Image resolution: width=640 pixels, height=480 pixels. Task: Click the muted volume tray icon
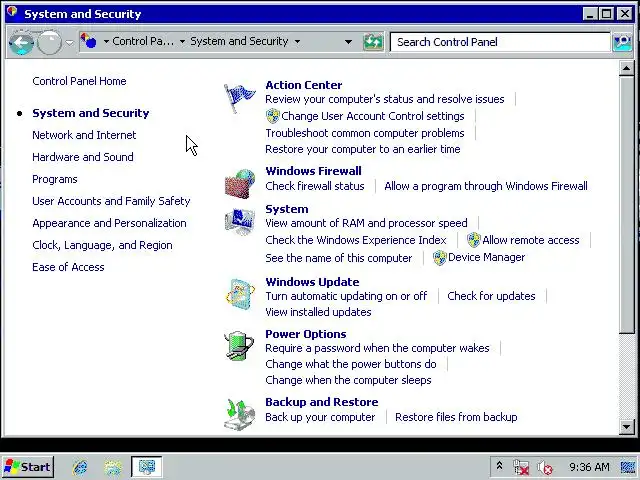pos(544,467)
